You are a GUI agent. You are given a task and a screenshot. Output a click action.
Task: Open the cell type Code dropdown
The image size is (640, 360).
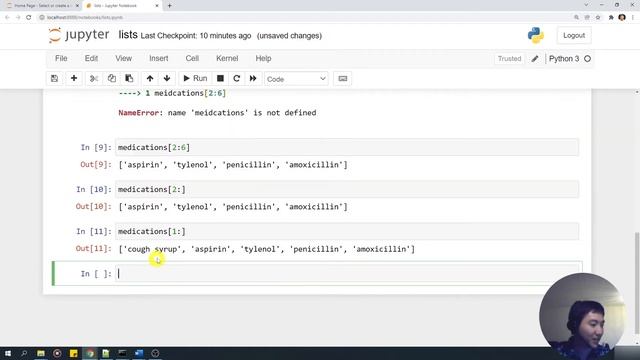296,79
